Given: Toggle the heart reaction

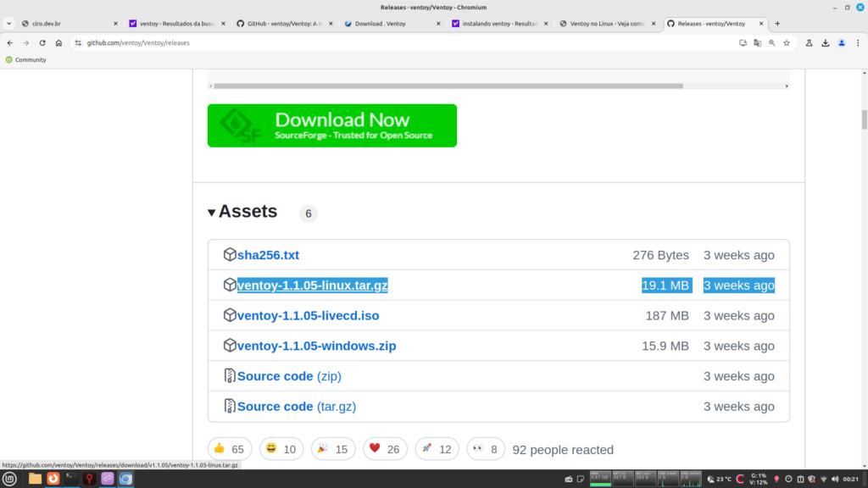Looking at the screenshot, I should click(385, 449).
